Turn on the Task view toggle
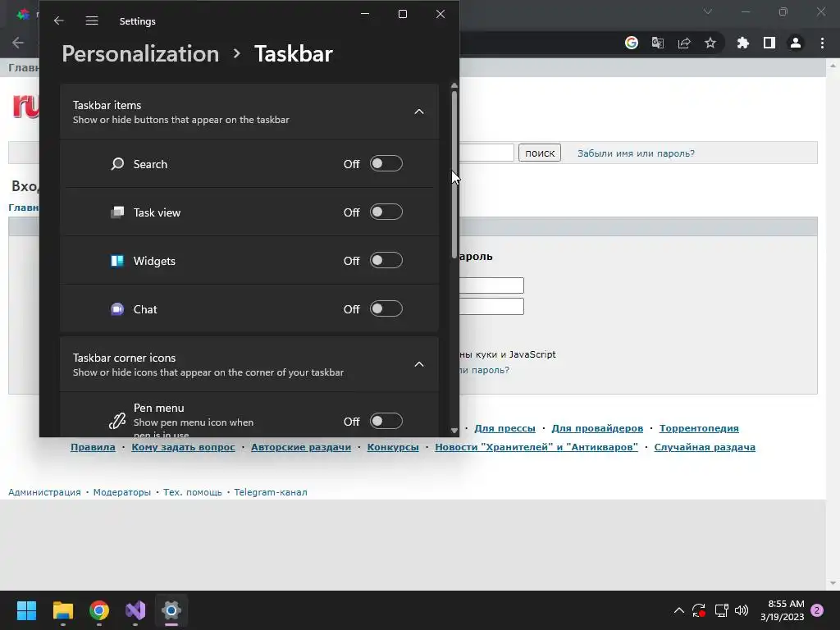 pyautogui.click(x=386, y=212)
